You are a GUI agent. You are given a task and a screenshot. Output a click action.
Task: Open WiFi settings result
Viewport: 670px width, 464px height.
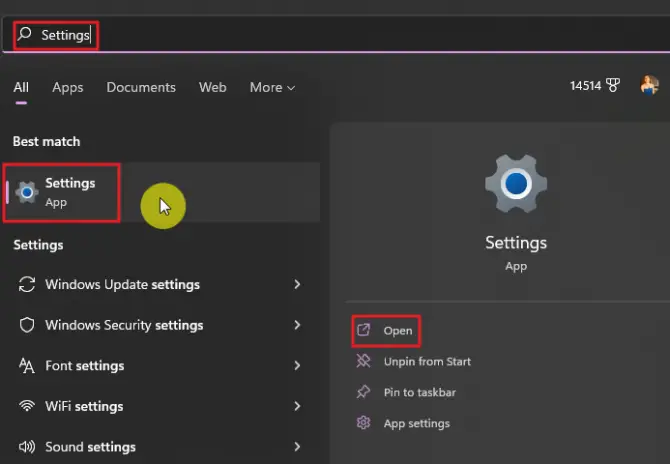tap(161, 406)
